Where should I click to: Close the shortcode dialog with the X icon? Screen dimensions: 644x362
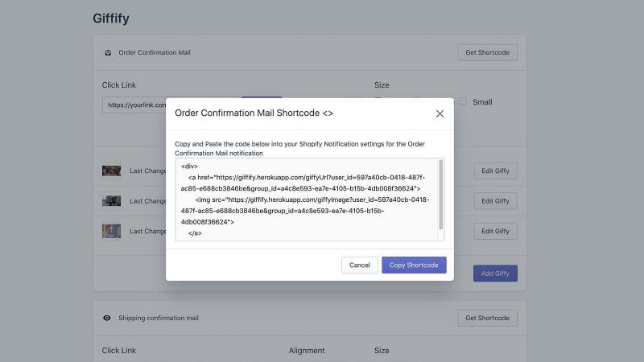click(440, 113)
